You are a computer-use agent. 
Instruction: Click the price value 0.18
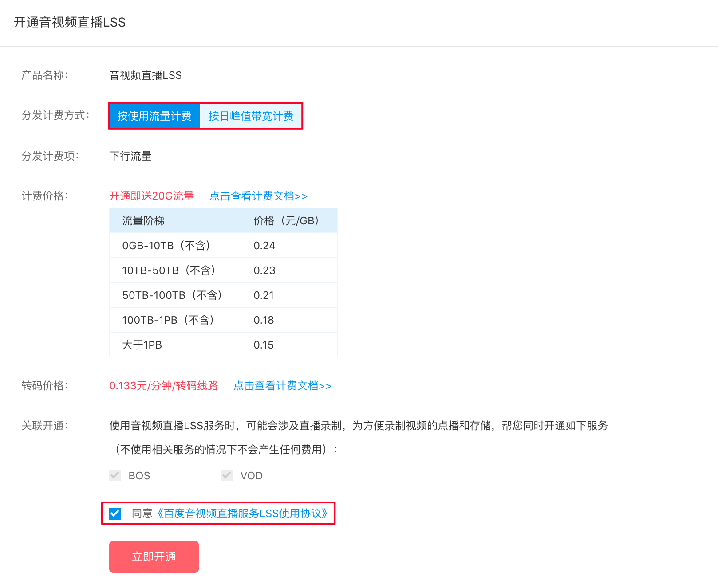[264, 320]
